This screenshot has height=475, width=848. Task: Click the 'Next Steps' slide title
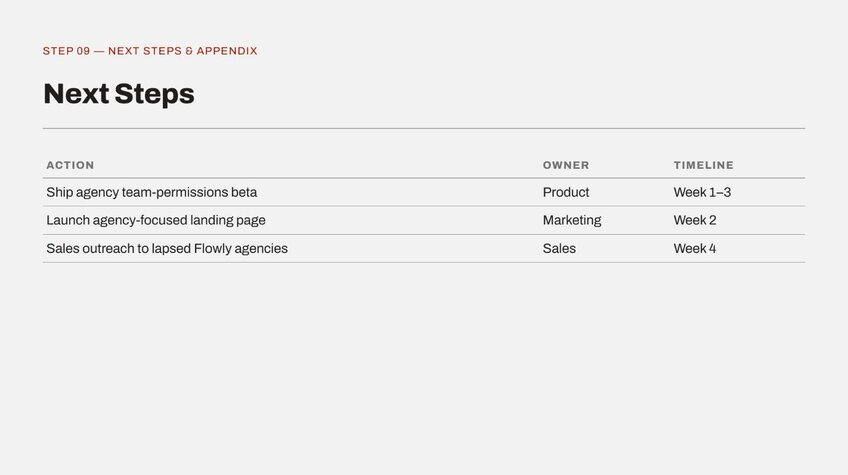coord(118,94)
